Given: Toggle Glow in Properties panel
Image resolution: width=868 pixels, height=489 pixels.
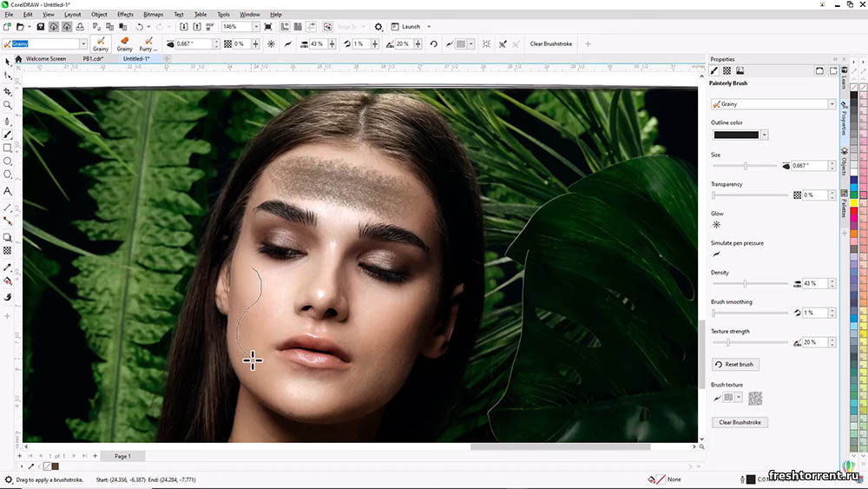Looking at the screenshot, I should 716,225.
